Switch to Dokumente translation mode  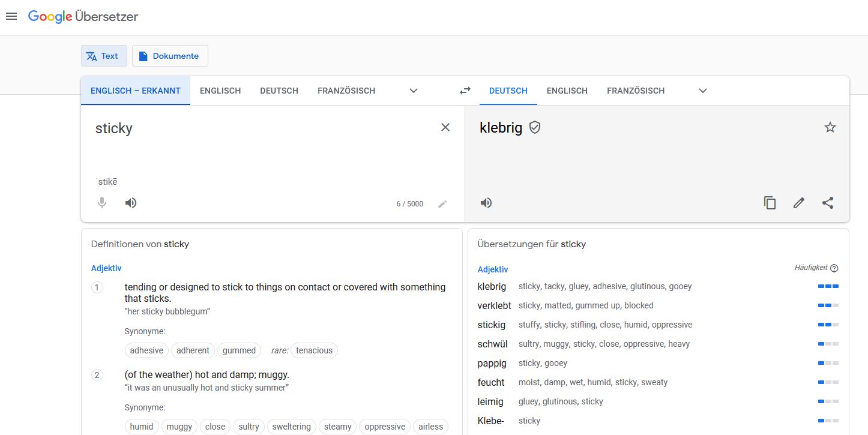tap(170, 56)
